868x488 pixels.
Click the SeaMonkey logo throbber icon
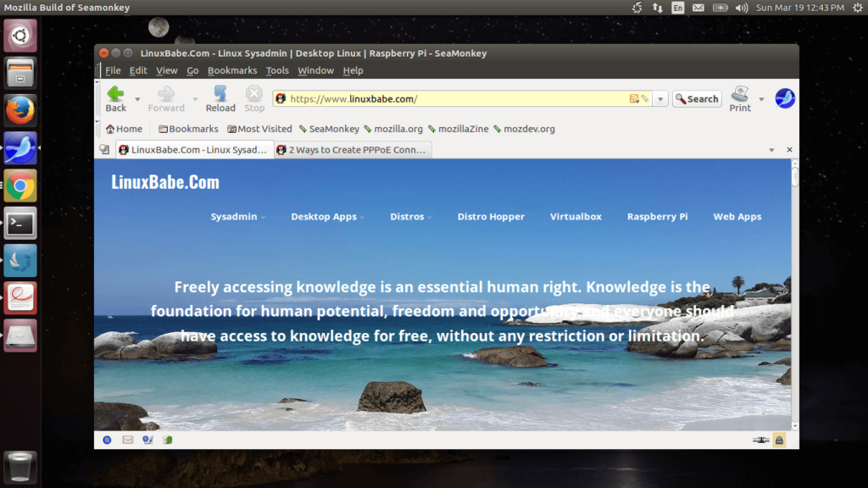(785, 97)
